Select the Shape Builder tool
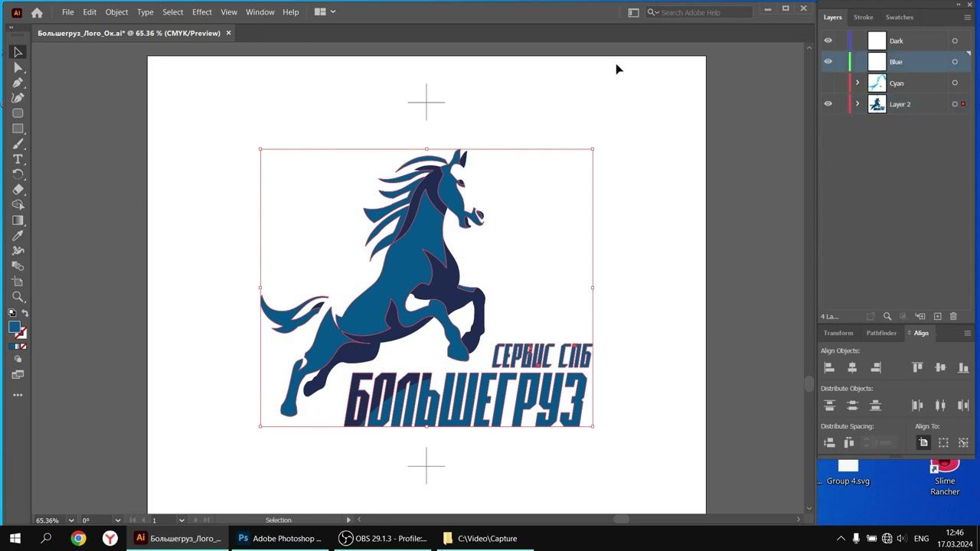The image size is (980, 551). point(18,205)
